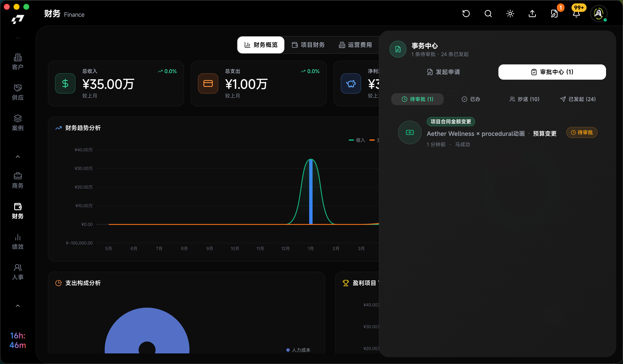The width and height of the screenshot is (623, 364).
Task: Switch to the 运营费用 tab
Action: 355,45
